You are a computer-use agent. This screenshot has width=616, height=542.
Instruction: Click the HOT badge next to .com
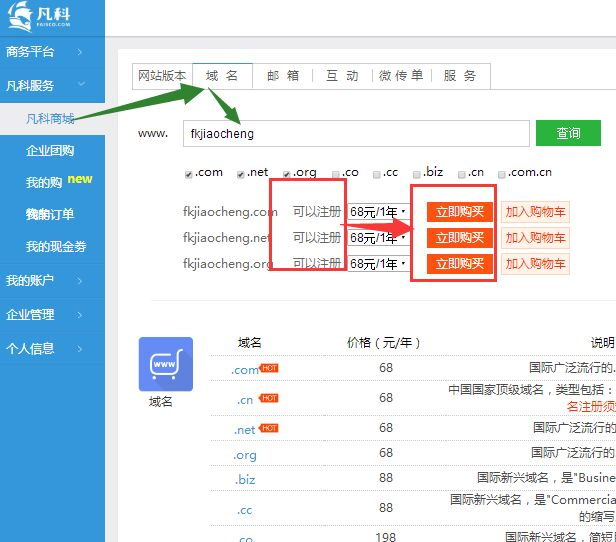coord(269,368)
